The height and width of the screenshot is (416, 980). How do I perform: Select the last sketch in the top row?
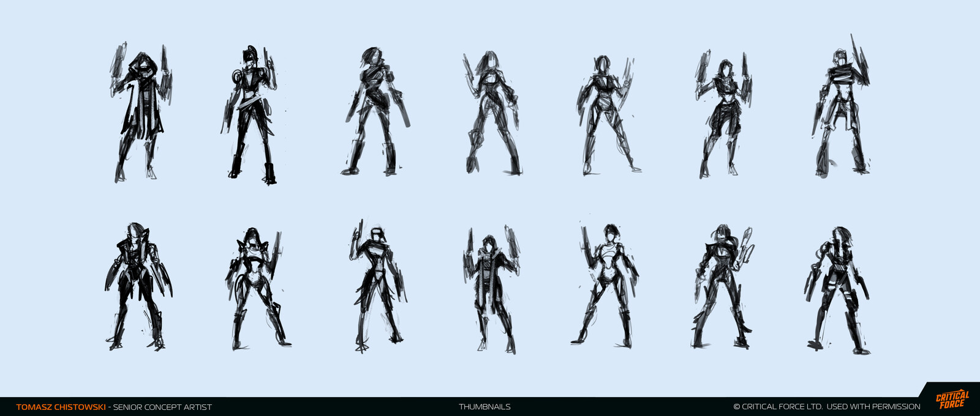click(842, 106)
